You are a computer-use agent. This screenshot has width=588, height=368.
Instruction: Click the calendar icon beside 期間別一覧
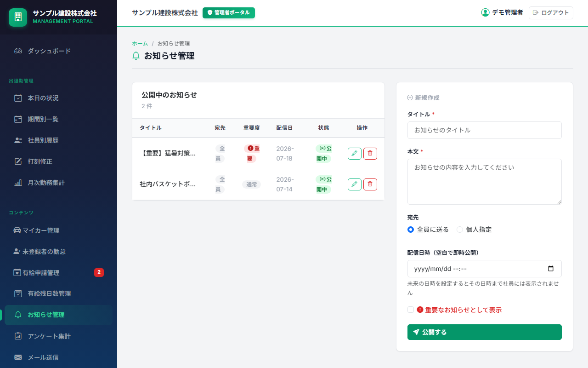pos(18,119)
